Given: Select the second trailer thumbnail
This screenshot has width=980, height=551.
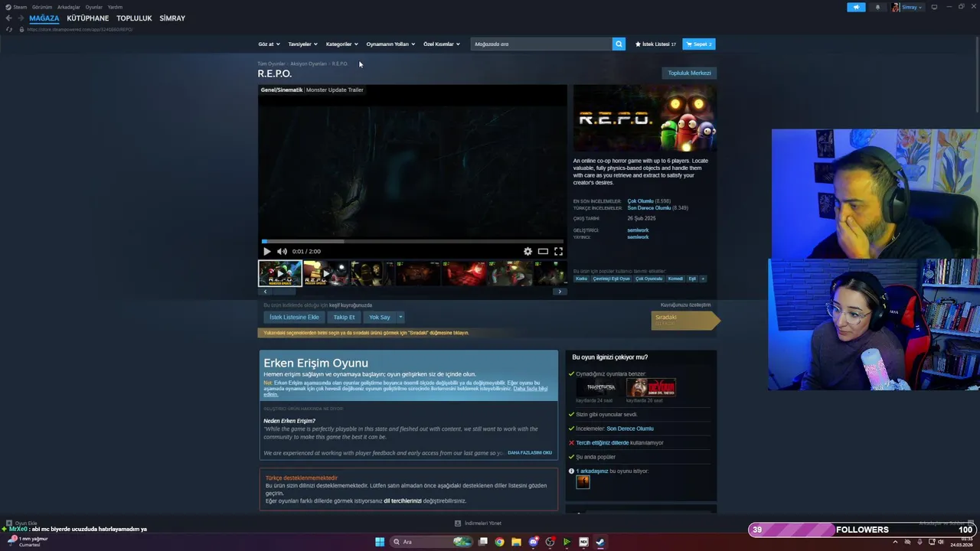Looking at the screenshot, I should (x=325, y=273).
